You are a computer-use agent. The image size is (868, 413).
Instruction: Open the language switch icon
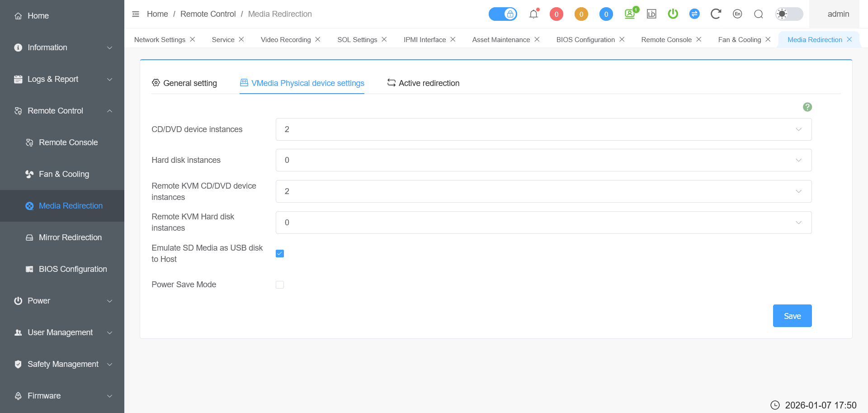pos(737,14)
